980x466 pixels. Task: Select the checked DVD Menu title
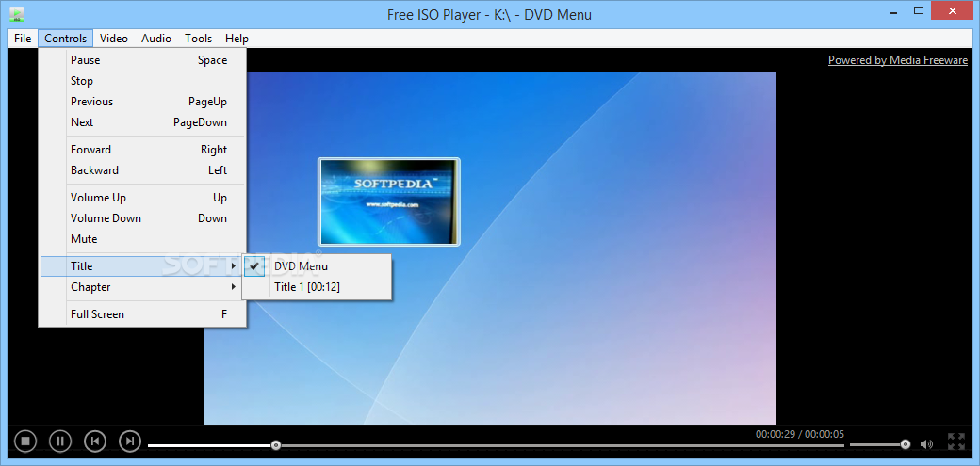pyautogui.click(x=317, y=266)
